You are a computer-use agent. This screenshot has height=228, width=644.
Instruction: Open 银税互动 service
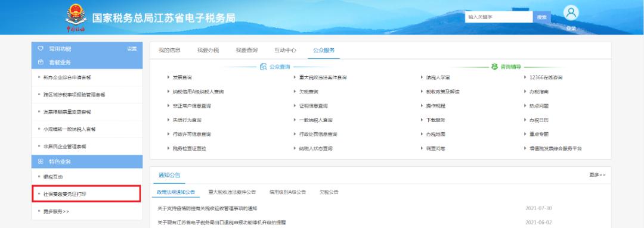[53, 177]
